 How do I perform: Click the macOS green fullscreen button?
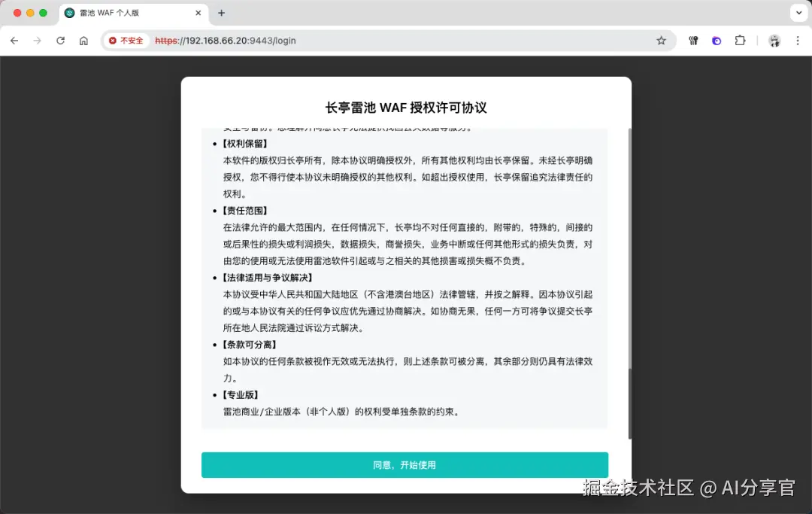pyautogui.click(x=43, y=13)
